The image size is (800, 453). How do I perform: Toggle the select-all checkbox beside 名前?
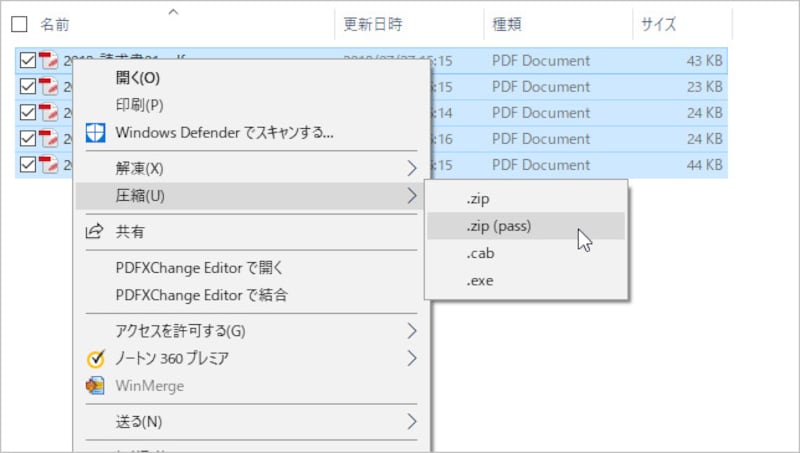(x=19, y=24)
